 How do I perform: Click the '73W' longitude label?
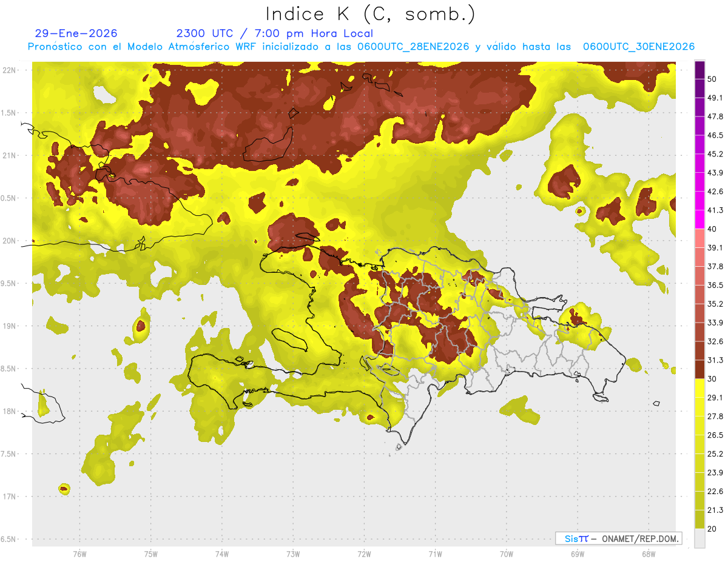[x=293, y=554]
